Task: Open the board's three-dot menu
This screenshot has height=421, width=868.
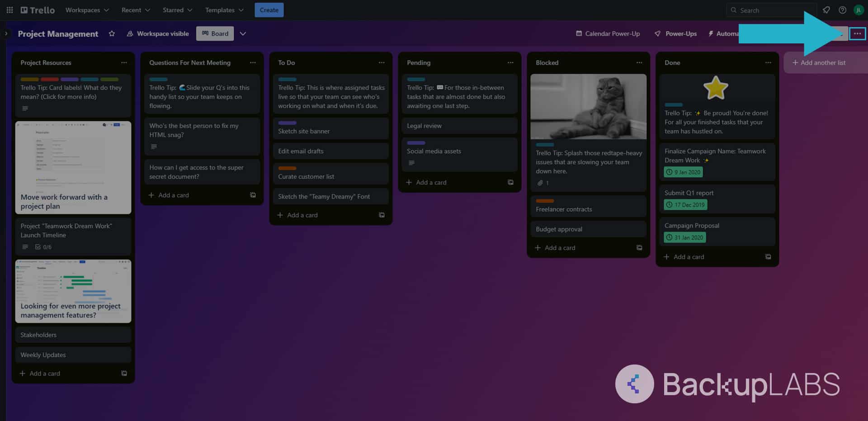Action: click(x=857, y=33)
